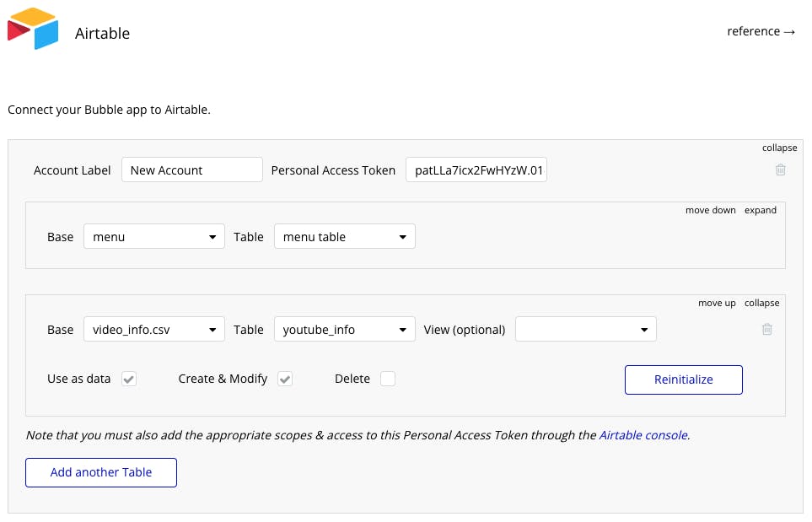
Task: Open the menu table Table dropdown
Action: 345,237
